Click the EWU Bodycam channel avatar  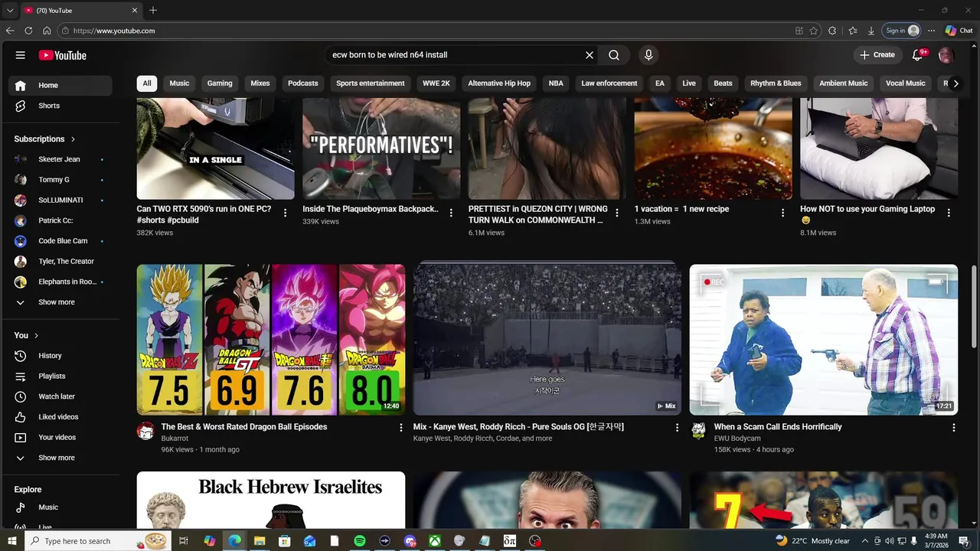point(698,431)
